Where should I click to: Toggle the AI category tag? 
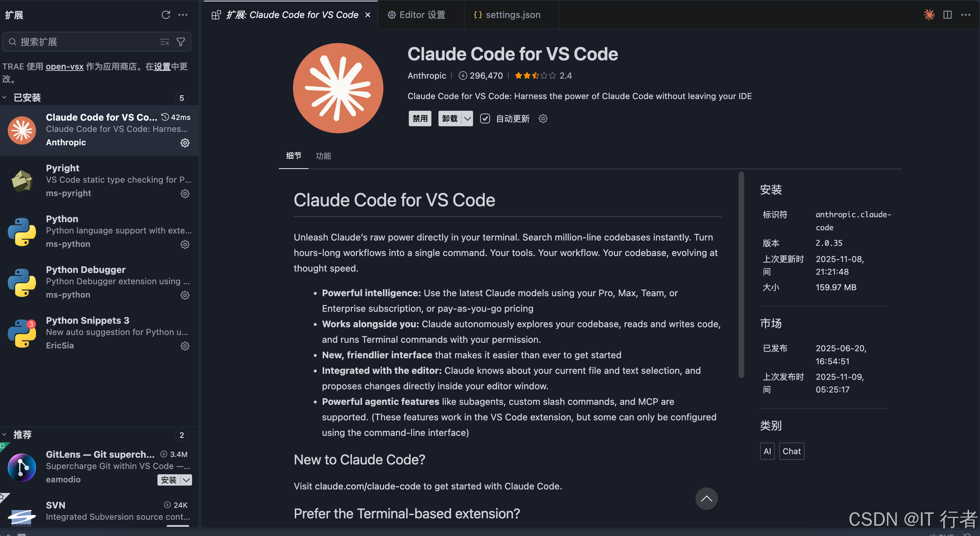[767, 451]
